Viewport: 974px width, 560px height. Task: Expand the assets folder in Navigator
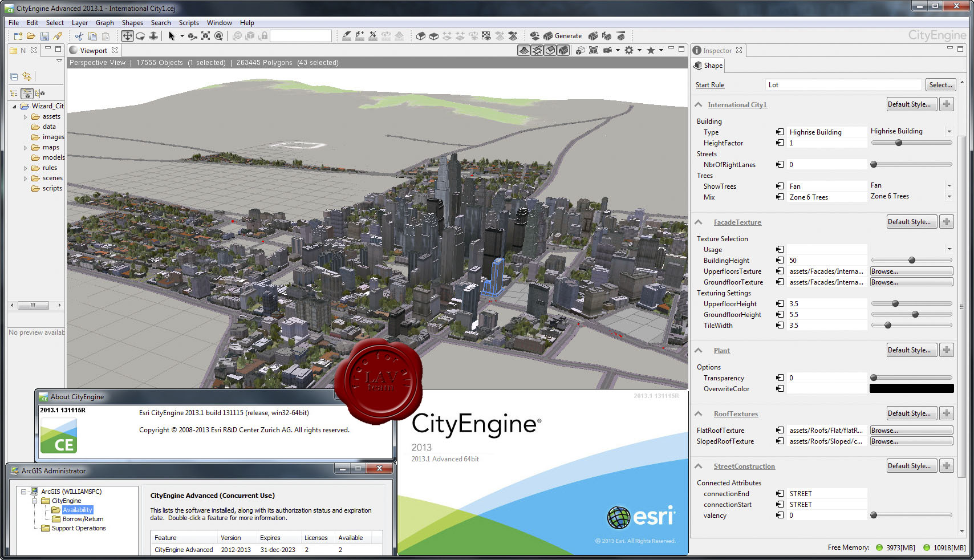coord(25,117)
